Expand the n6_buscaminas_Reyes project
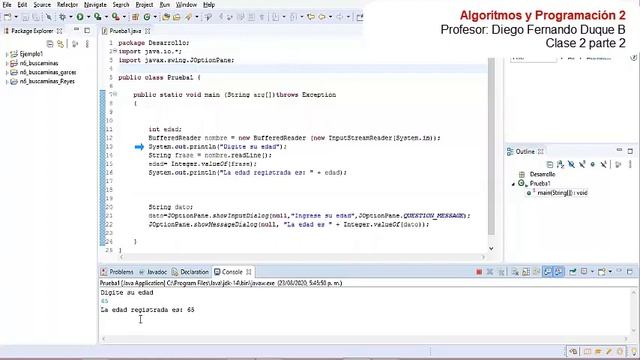 (x=7, y=82)
